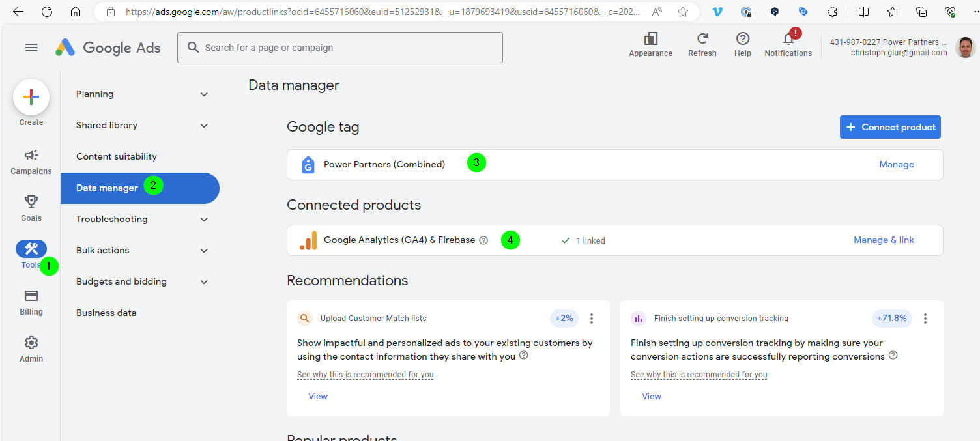This screenshot has width=980, height=441.
Task: Expand the Budgets and bidding section
Action: [x=141, y=282]
